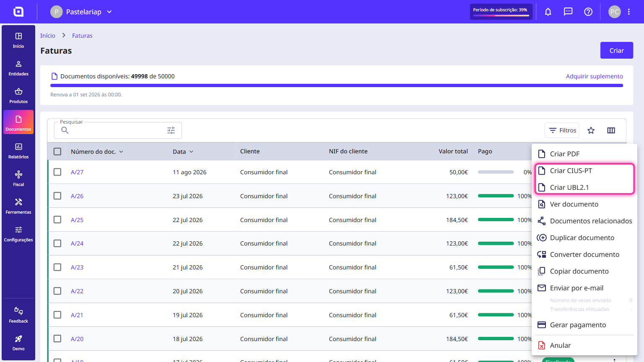Click the documents available progress bar
This screenshot has width=644, height=362.
(337, 85)
